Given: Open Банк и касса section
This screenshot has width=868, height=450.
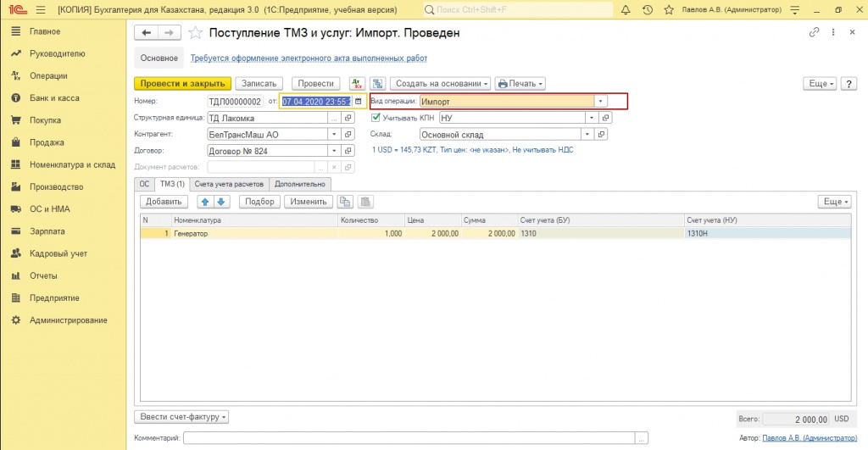Looking at the screenshot, I should [54, 98].
